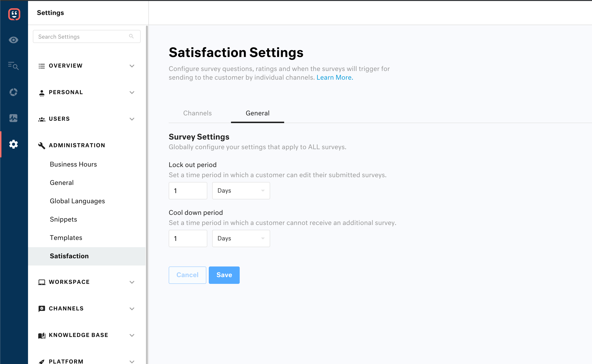This screenshot has height=364, width=592.
Task: Click the Lock out period number field
Action: (188, 191)
